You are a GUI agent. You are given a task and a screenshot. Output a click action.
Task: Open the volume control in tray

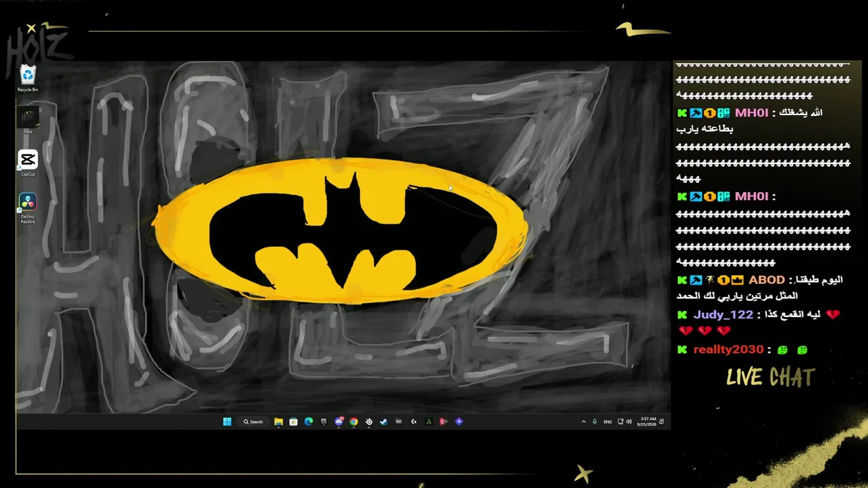click(629, 422)
